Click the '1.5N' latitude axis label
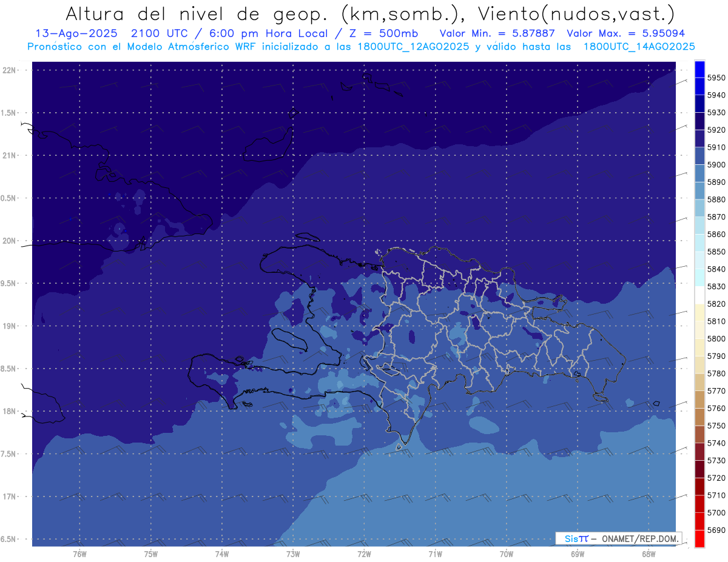This screenshot has height=562, width=728. [x=8, y=113]
